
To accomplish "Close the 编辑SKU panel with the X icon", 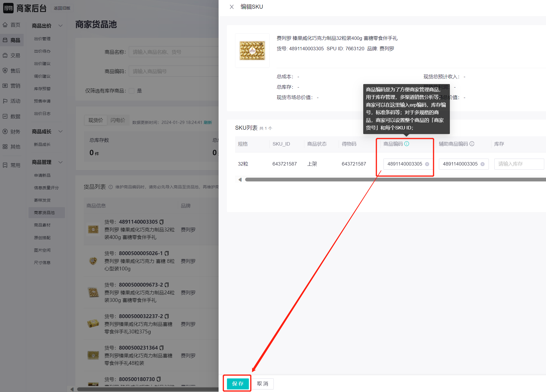I will coord(232,7).
